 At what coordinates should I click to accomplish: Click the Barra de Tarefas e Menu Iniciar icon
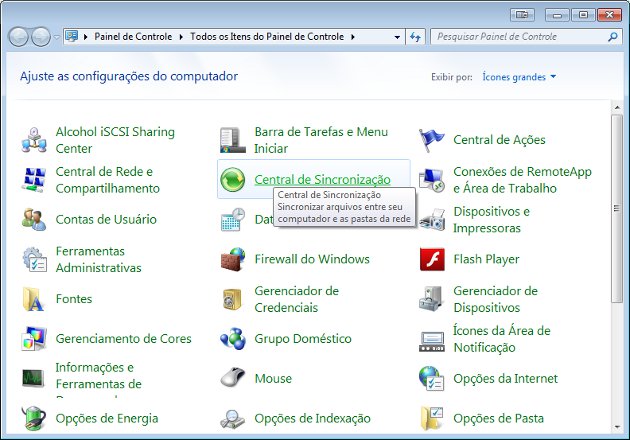pyautogui.click(x=233, y=140)
